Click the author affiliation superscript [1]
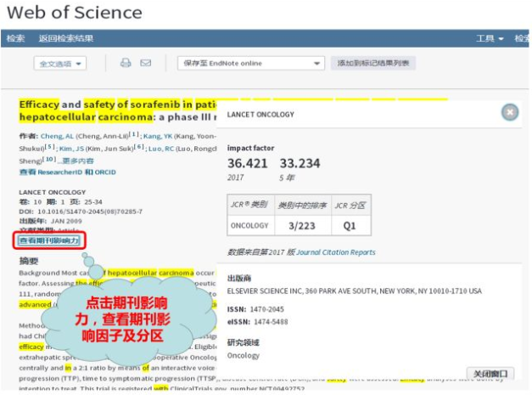 (x=134, y=134)
